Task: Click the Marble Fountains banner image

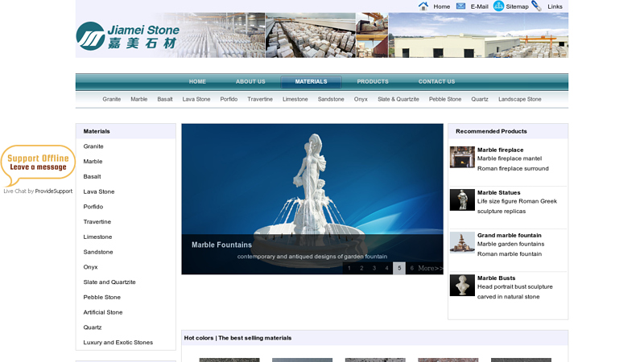Action: coord(312,199)
